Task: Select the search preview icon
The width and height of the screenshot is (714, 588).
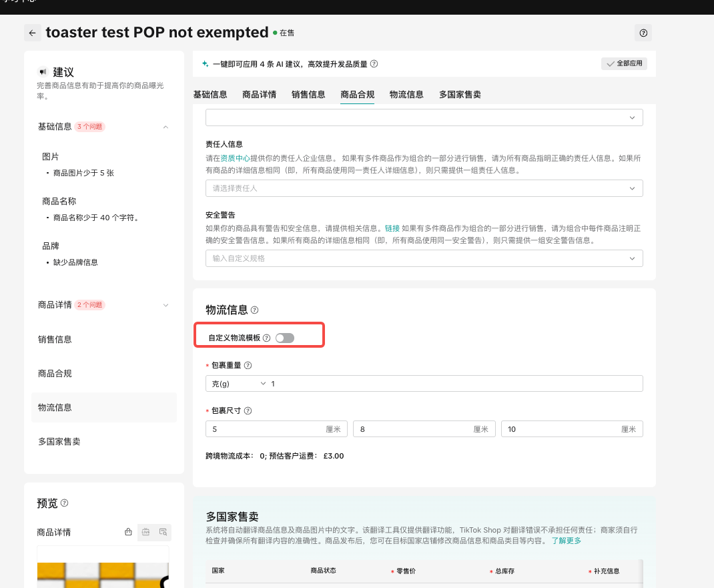Action: [163, 532]
